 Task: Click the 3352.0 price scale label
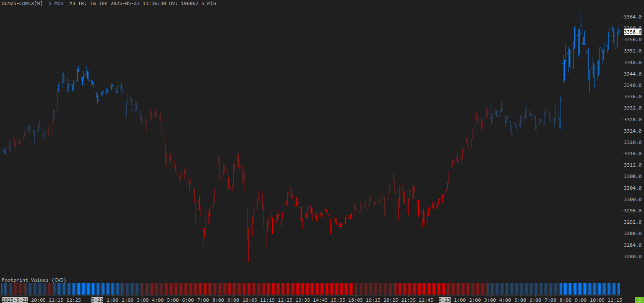click(633, 51)
